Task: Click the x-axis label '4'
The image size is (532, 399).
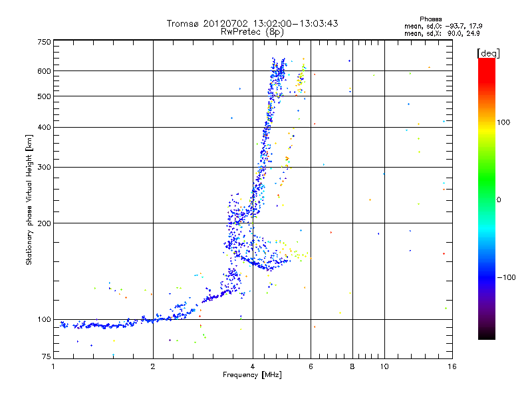Action: pos(253,366)
